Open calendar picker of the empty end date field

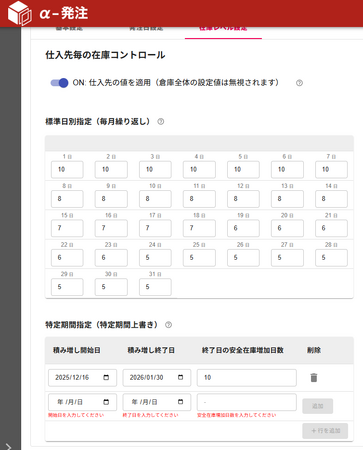coord(180,402)
